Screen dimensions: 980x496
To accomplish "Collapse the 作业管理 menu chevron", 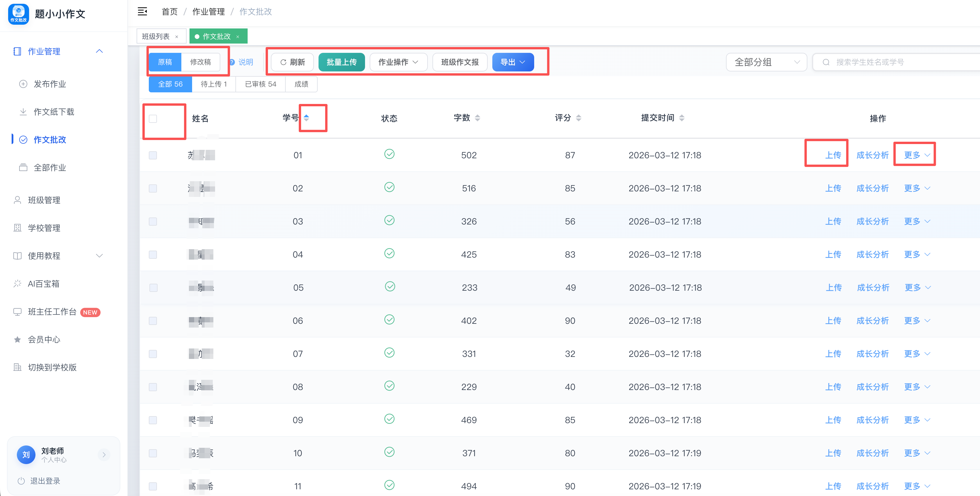I will 99,51.
